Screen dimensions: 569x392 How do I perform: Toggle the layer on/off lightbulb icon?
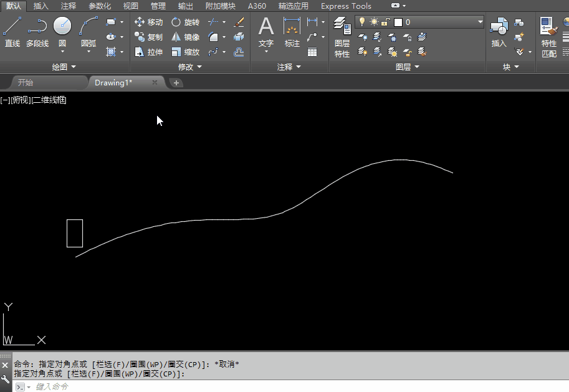click(x=362, y=22)
